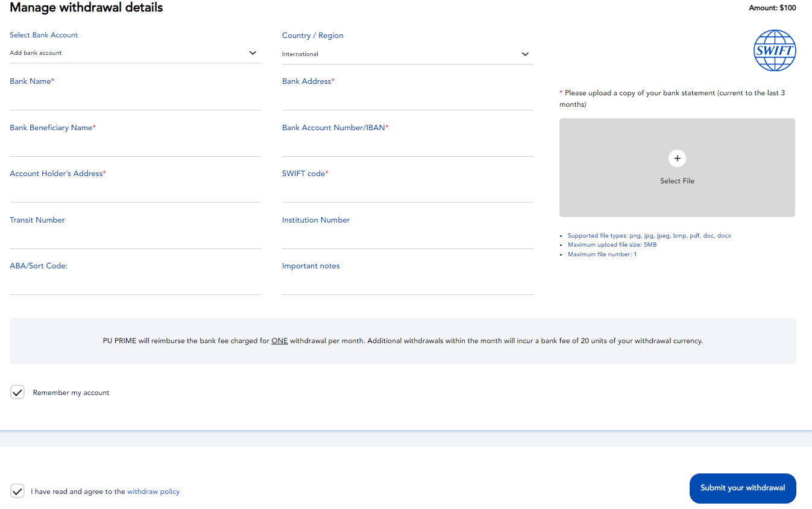The height and width of the screenshot is (509, 812).
Task: Click the Important notes field
Action: [x=408, y=283]
